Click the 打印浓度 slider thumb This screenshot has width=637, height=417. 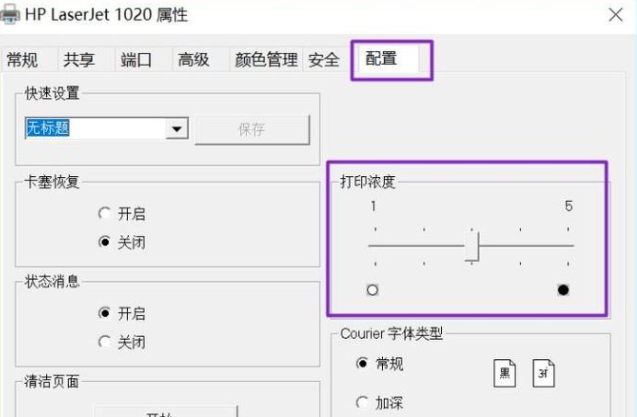472,246
